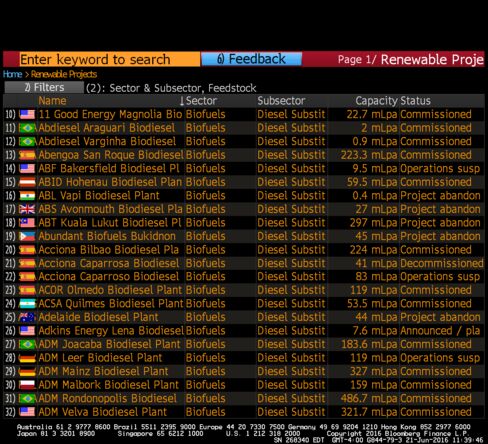
Task: Click the Austria flag beside ABID Hohenau
Action: [x=27, y=182]
